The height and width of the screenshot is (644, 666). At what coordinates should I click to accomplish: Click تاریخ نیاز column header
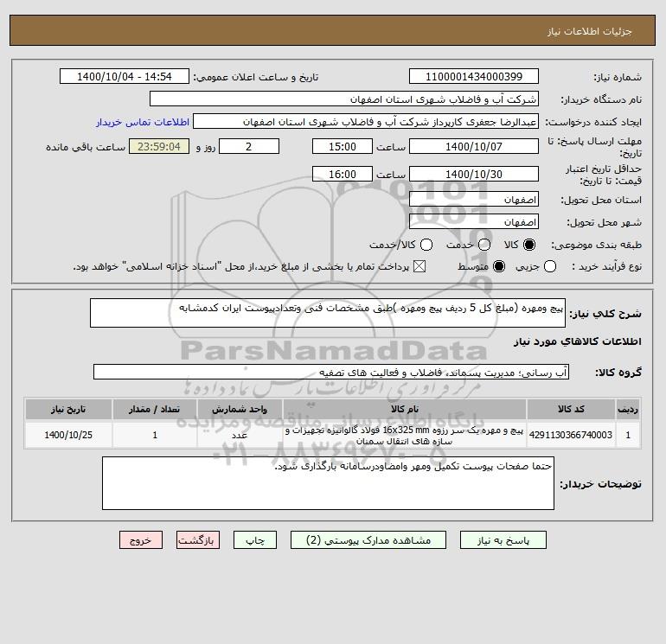(68, 409)
